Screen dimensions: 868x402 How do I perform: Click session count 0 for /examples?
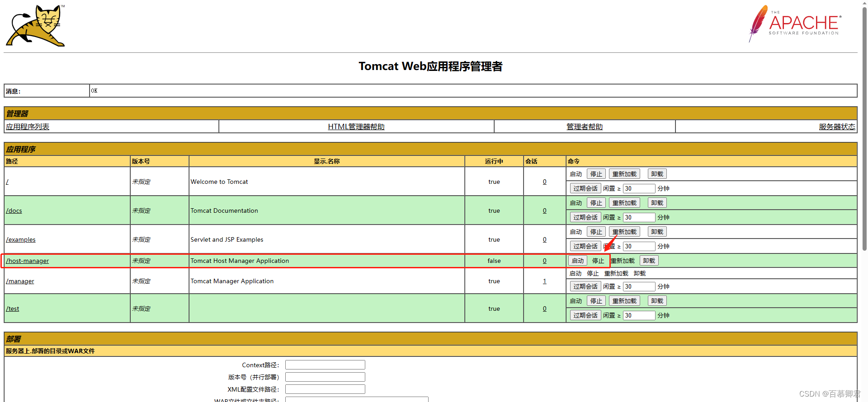544,239
